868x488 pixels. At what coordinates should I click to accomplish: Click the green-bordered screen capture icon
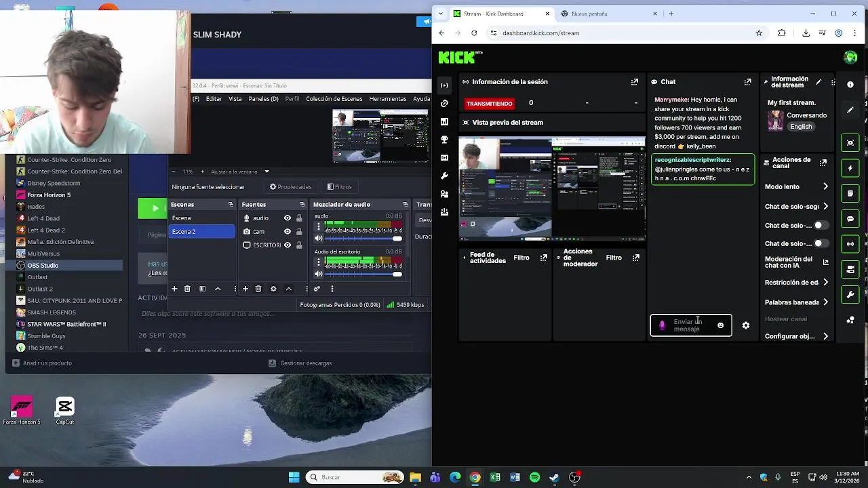point(850,143)
